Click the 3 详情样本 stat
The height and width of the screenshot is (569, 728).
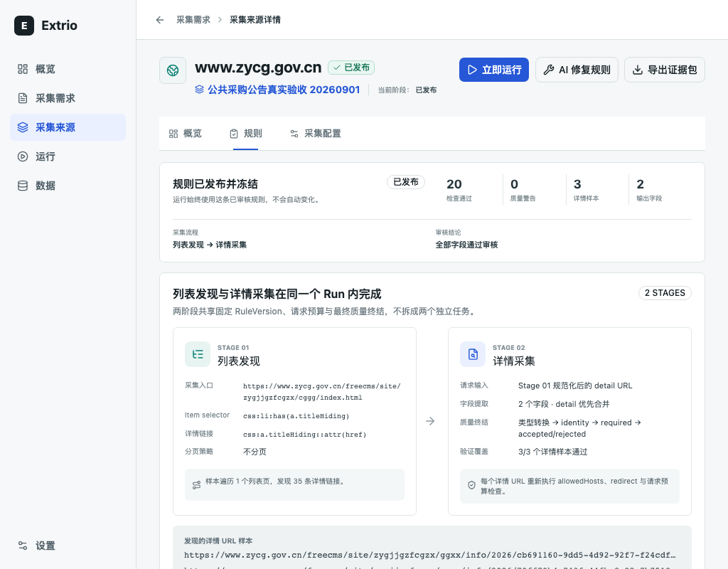pos(586,190)
